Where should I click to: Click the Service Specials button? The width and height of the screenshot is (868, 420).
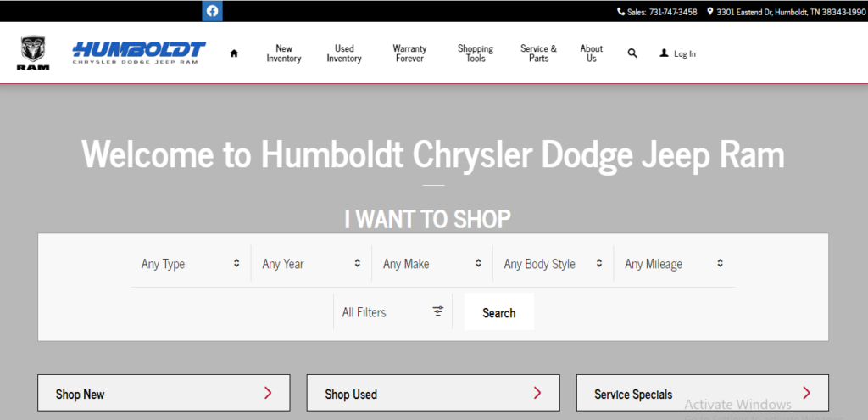702,394
